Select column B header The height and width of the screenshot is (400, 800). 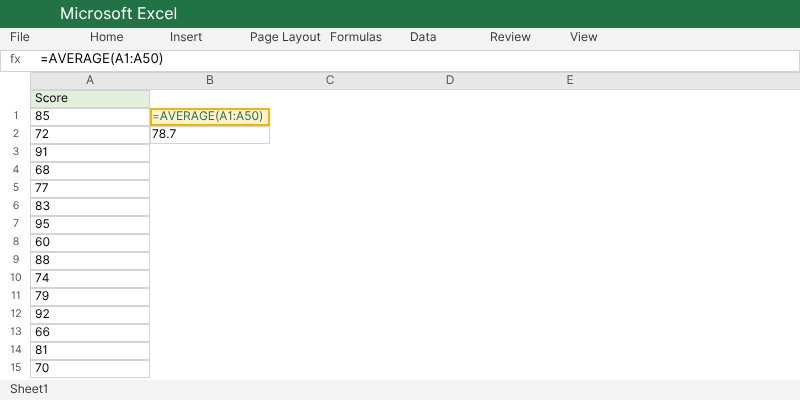210,81
